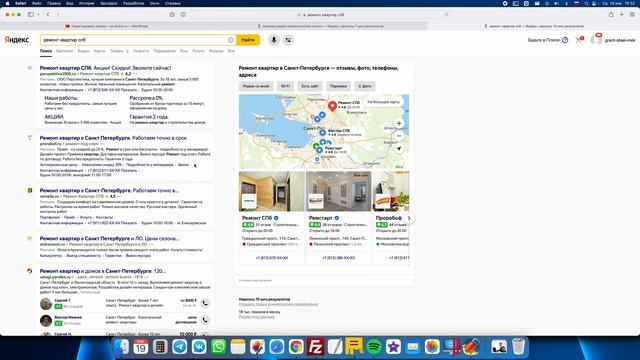Open the Файл menu
Image resolution: width=640 pixels, height=360 pixels.
tap(37, 3)
